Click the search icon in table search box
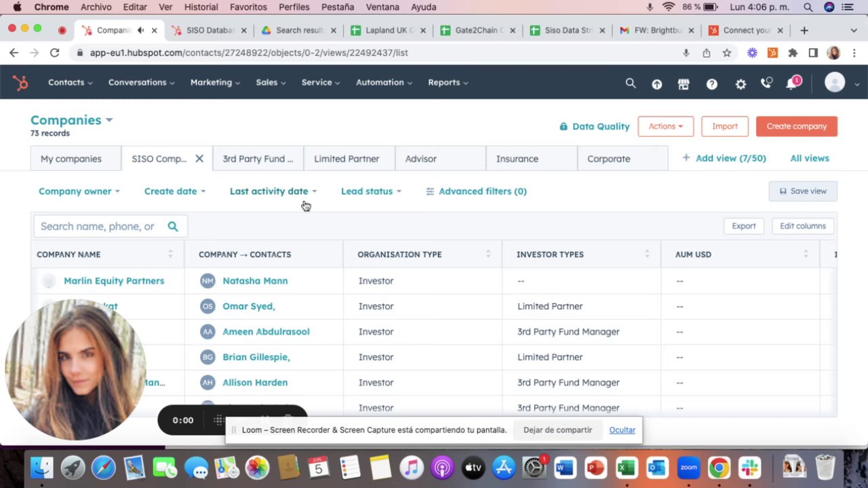Screen dimensions: 868x488 point(173,226)
